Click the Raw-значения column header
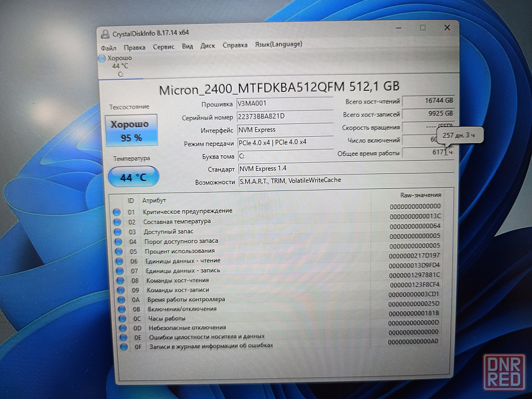The width and height of the screenshot is (532, 399). 420,195
